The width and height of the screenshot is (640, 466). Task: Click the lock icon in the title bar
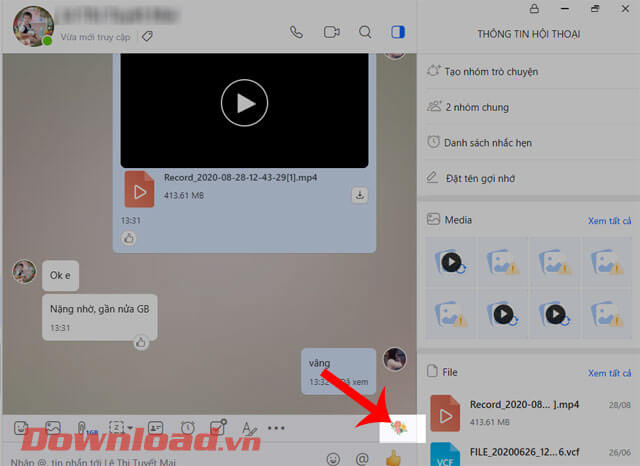click(x=534, y=8)
